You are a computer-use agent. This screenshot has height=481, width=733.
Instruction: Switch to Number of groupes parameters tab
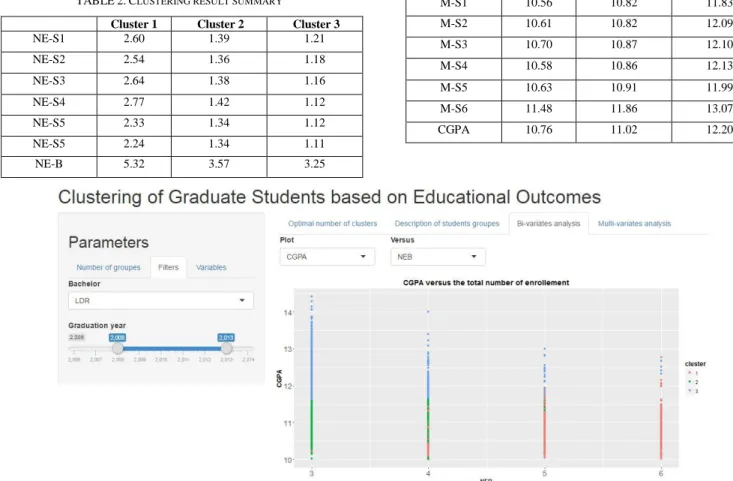(108, 267)
